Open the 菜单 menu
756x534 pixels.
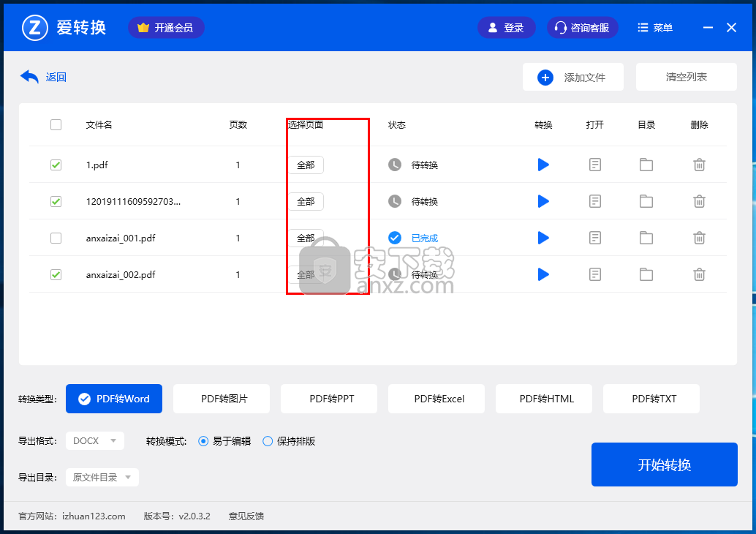click(655, 28)
